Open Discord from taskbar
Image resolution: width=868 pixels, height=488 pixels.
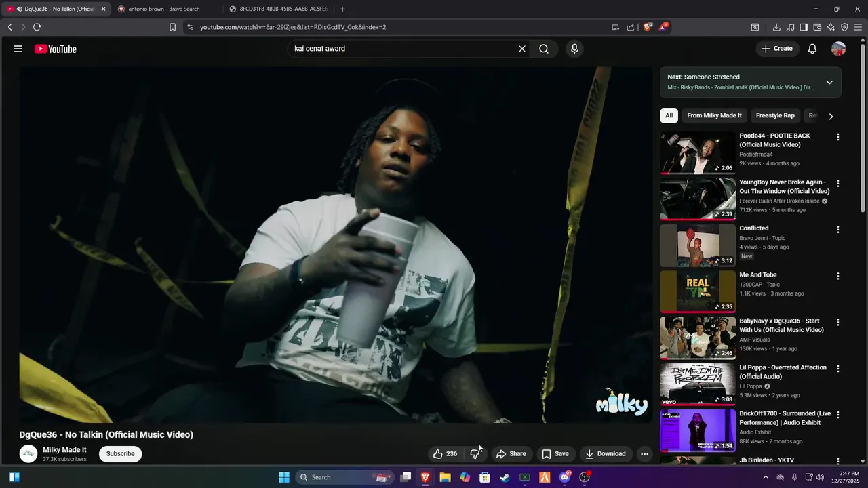pos(564,477)
